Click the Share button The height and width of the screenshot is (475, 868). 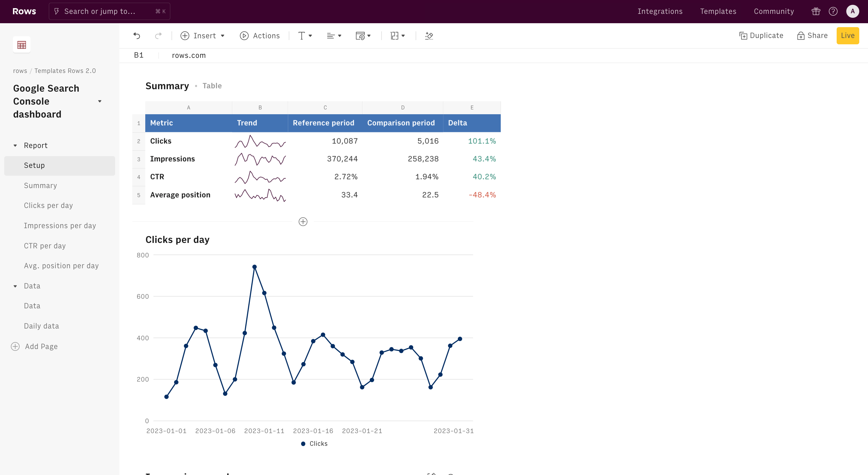(x=813, y=36)
